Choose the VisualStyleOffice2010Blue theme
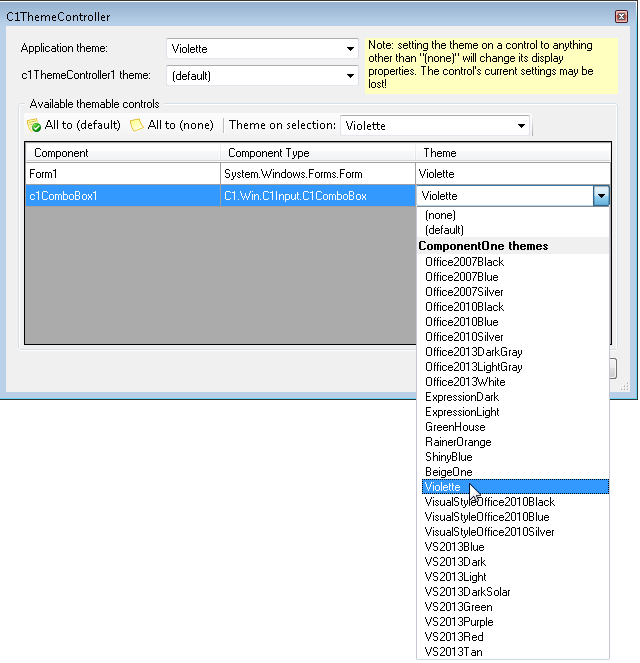This screenshot has height=663, width=640. click(487, 517)
